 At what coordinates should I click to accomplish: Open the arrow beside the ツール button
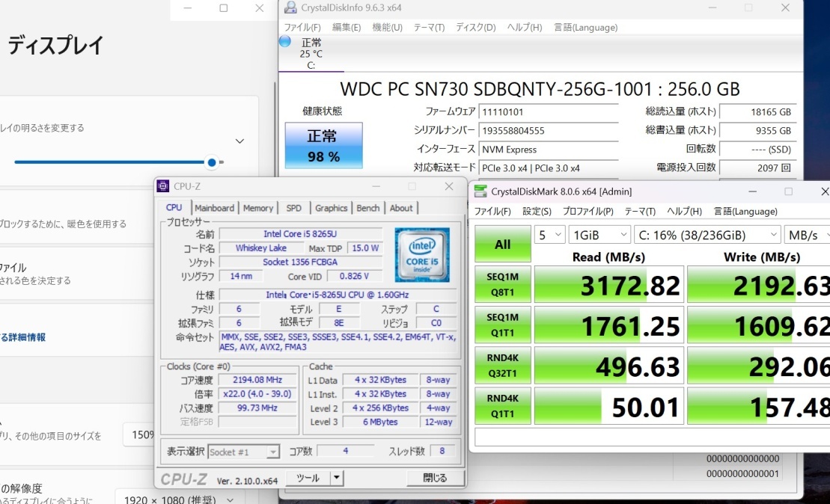[x=337, y=478]
